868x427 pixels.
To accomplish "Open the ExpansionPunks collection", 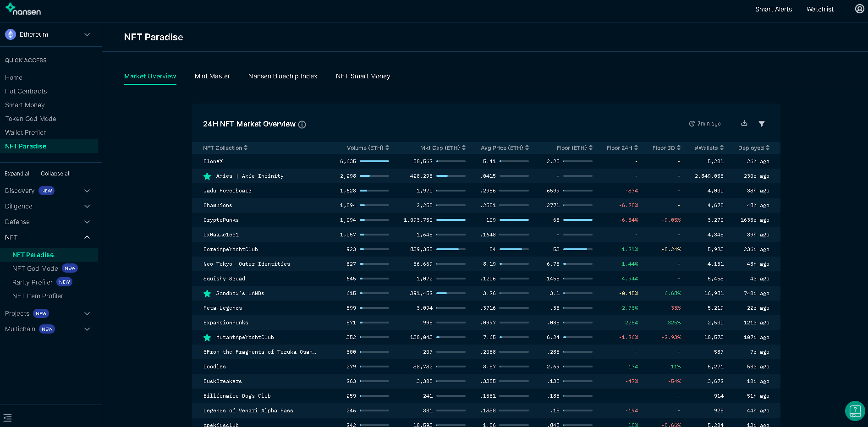I will 226,323.
